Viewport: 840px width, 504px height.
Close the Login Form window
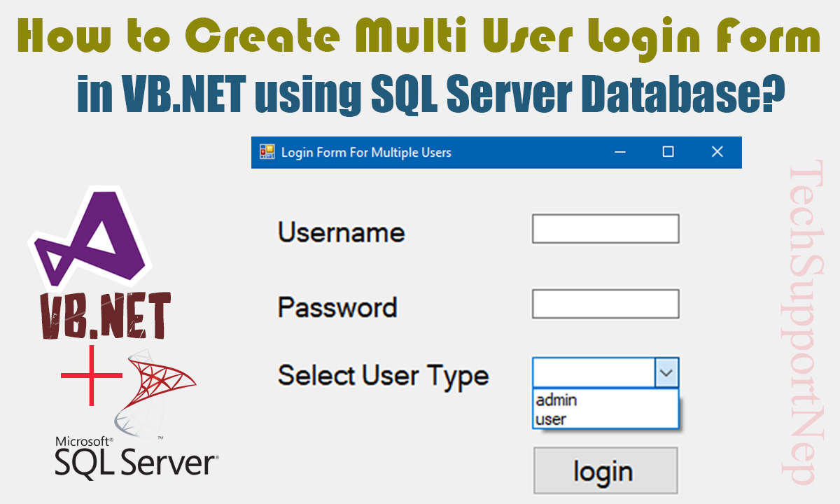(717, 152)
